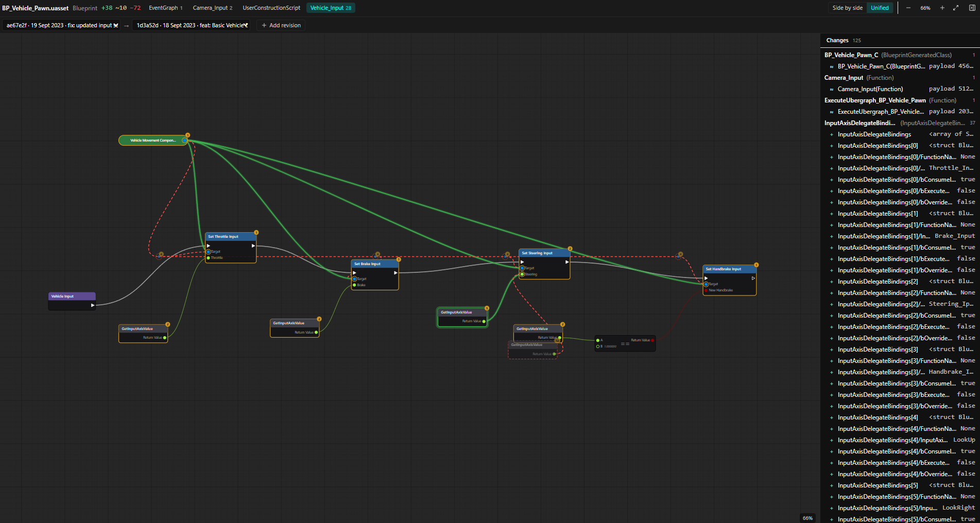Open the ae67e2f revision dropdown
Viewport: 980px width, 523px height.
click(x=62, y=25)
